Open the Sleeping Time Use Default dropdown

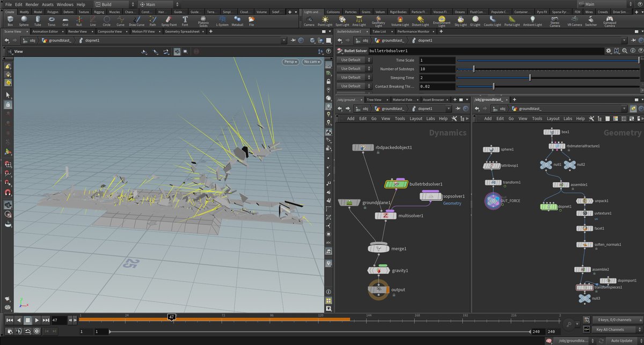click(354, 77)
